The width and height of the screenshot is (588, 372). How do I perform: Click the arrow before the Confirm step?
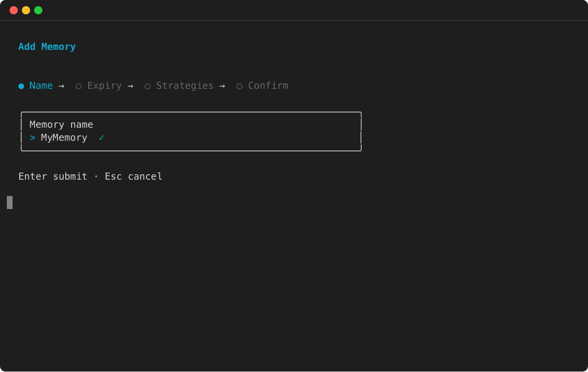[222, 85]
